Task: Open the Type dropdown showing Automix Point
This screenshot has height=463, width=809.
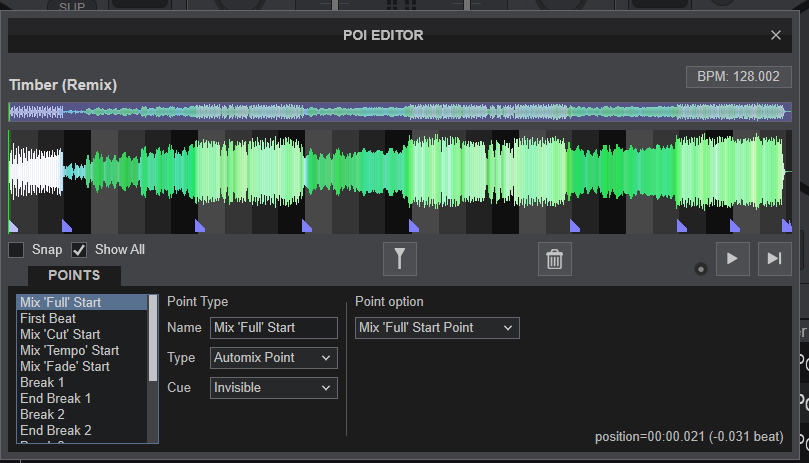Action: pos(273,357)
